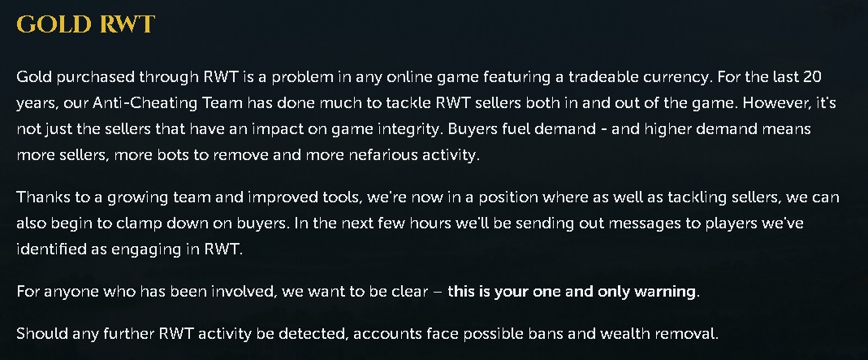
Task: Click the GOLD RWT heading
Action: click(85, 24)
